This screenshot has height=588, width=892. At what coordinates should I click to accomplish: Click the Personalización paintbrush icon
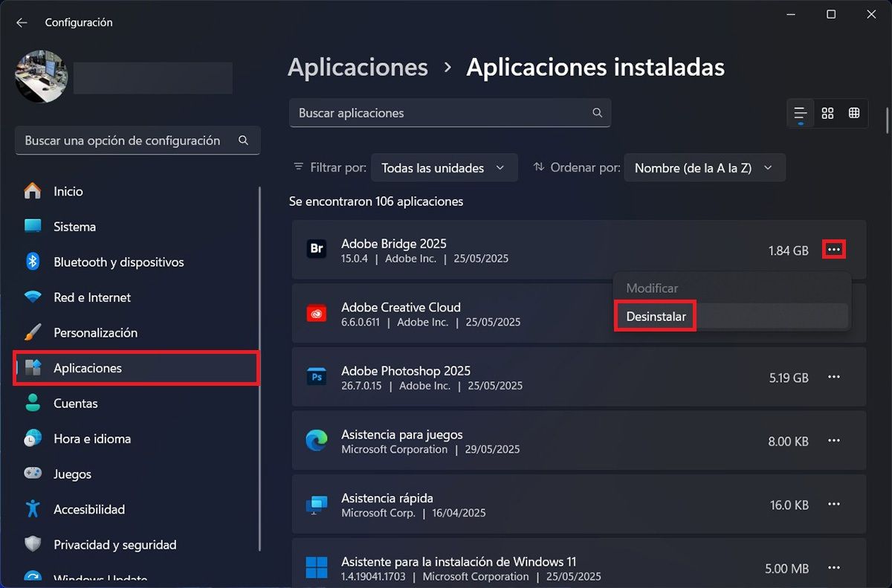click(33, 332)
